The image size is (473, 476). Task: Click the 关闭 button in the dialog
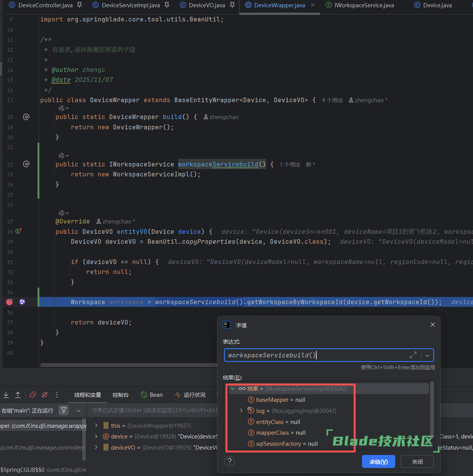click(x=417, y=462)
